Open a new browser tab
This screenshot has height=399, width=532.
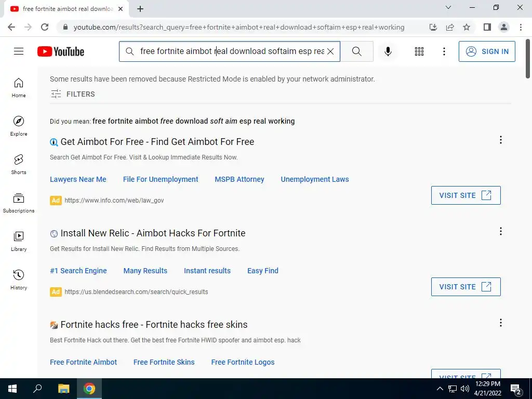(140, 9)
